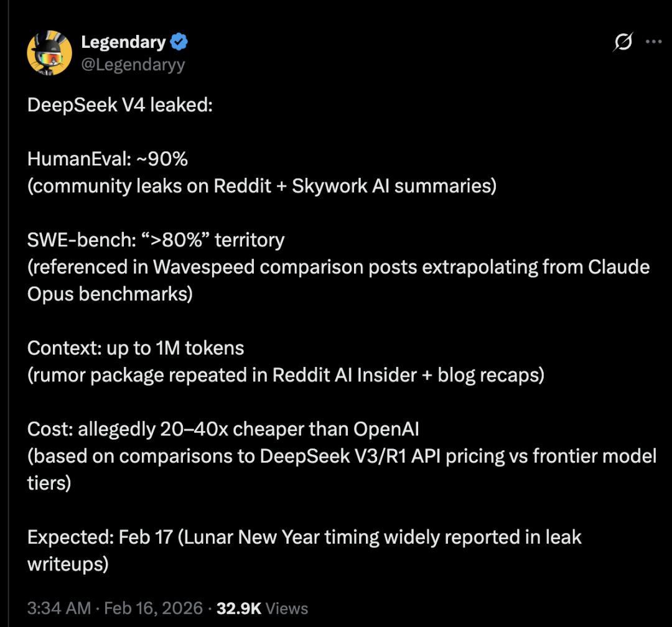Click the "Context: up to 1M tokens" line

point(136,348)
